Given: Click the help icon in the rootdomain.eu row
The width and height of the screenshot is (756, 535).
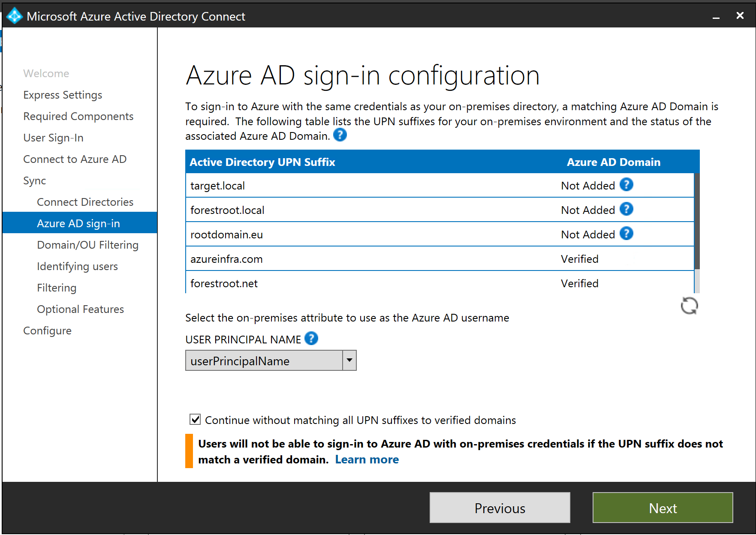Looking at the screenshot, I should [x=626, y=234].
